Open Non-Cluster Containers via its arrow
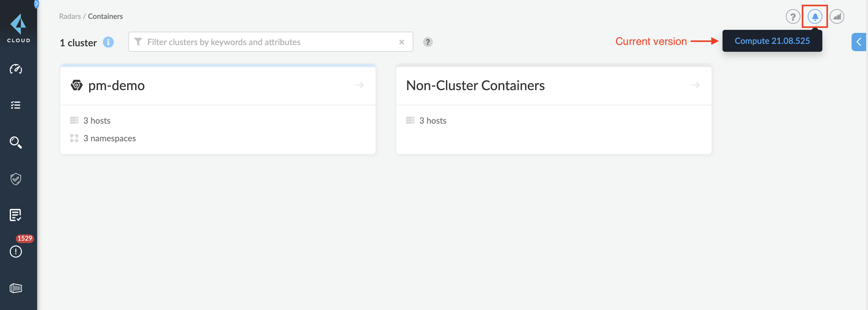The width and height of the screenshot is (868, 310). 695,85
